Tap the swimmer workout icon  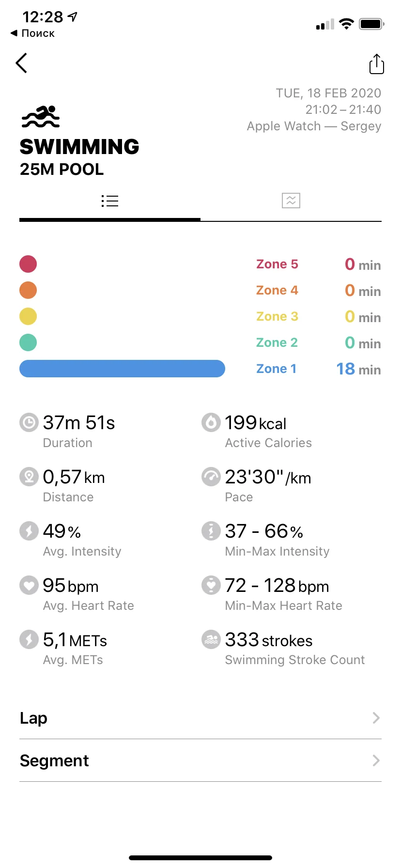tap(41, 117)
